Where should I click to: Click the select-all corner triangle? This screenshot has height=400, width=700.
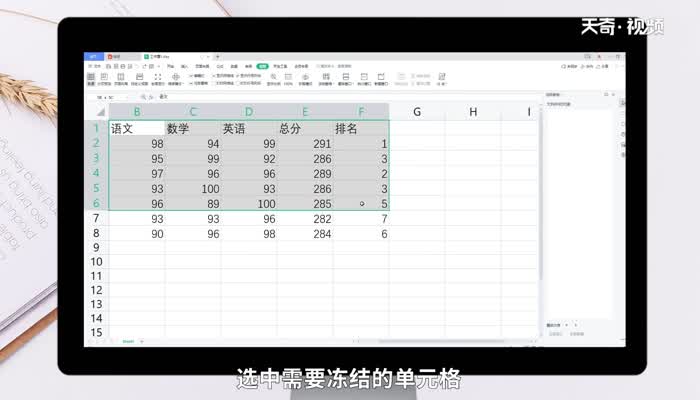pos(101,112)
